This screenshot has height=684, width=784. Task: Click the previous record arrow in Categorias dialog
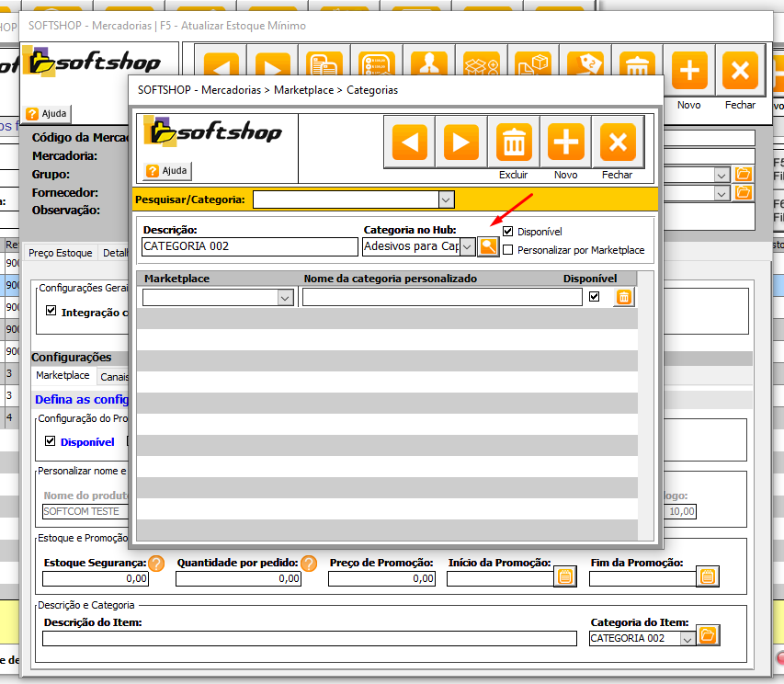point(409,142)
